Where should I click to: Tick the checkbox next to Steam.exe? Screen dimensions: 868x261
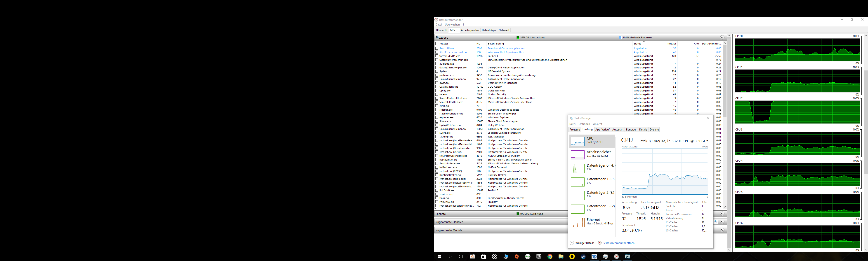[437, 121]
